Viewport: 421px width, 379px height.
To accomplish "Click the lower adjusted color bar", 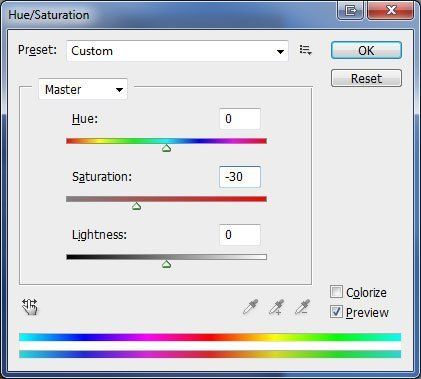I will [210, 354].
